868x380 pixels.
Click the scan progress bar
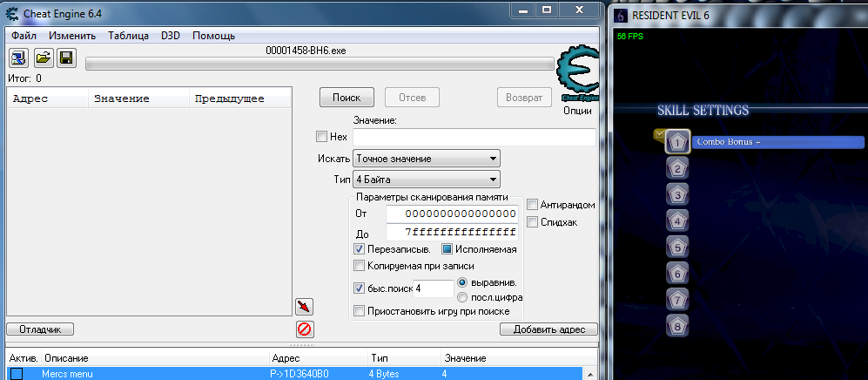tap(320, 64)
